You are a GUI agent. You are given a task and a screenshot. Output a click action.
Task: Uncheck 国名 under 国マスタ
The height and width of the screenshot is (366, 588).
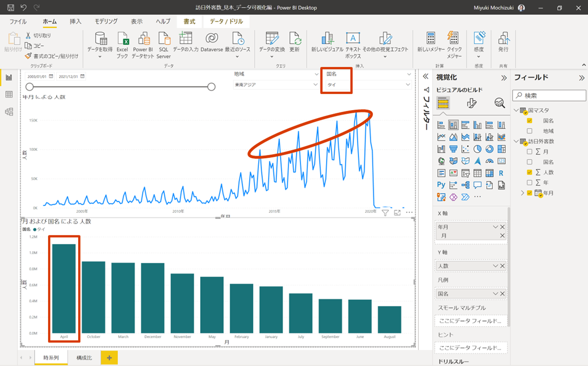tap(530, 120)
